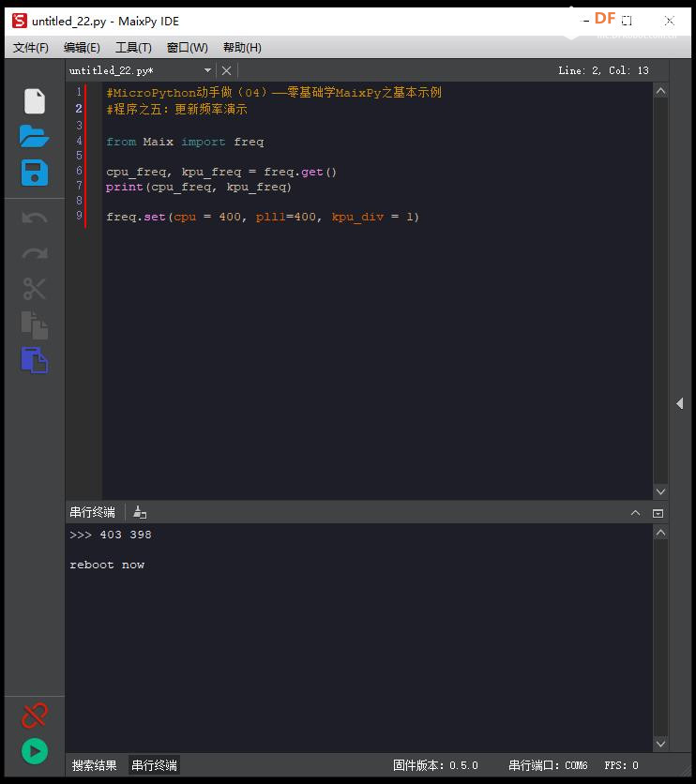Open the 文件(F) menu
The image size is (696, 784).
(x=31, y=48)
